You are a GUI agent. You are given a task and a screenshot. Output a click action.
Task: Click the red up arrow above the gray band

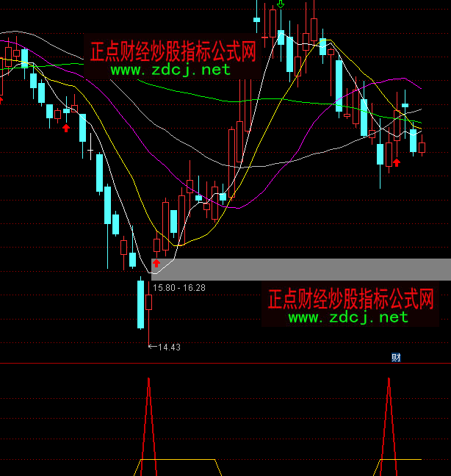pos(156,262)
